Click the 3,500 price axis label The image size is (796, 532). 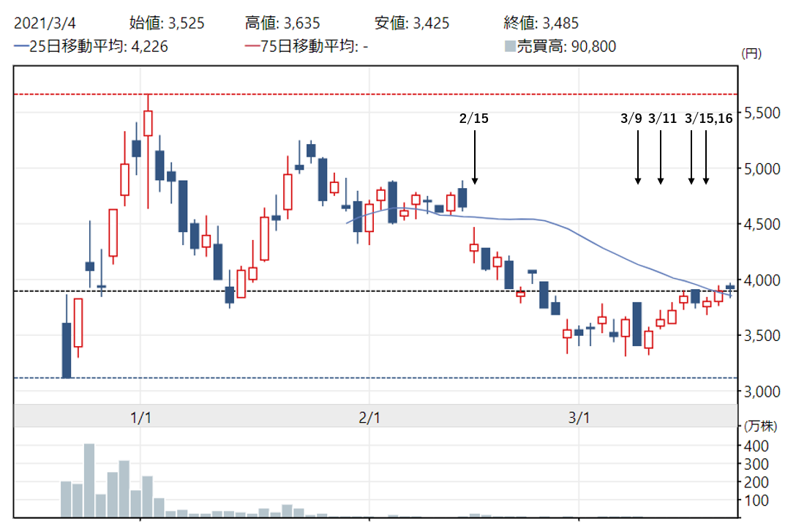pyautogui.click(x=762, y=336)
